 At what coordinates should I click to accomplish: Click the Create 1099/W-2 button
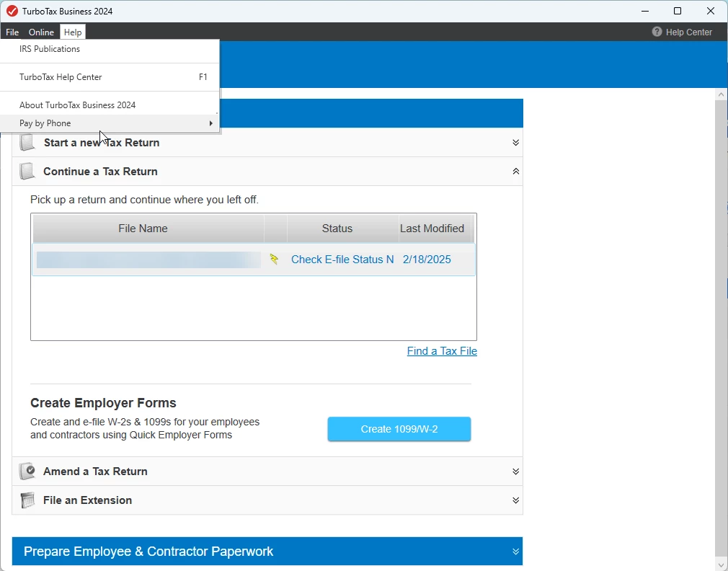tap(399, 429)
